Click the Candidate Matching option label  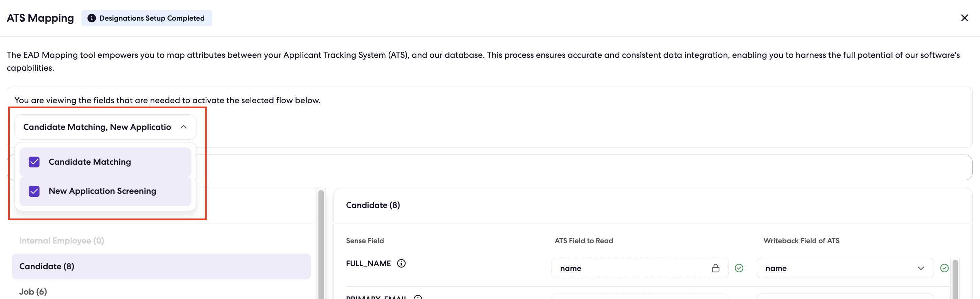90,162
